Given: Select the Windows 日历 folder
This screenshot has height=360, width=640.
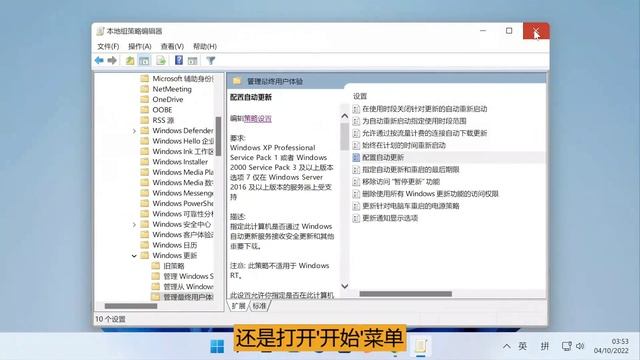Looking at the screenshot, I should 175,245.
